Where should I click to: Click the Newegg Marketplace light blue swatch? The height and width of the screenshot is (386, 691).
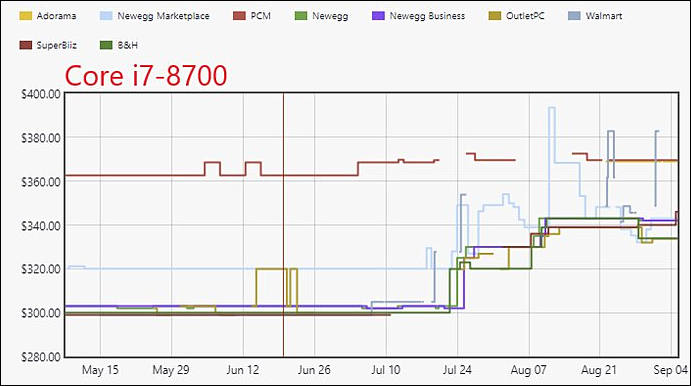(106, 16)
